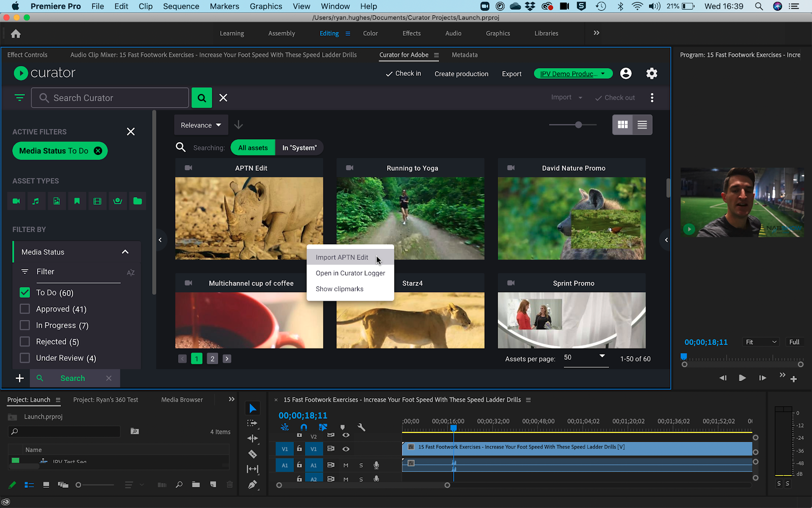Switch to list view of assets
812x508 pixels.
pyautogui.click(x=642, y=125)
